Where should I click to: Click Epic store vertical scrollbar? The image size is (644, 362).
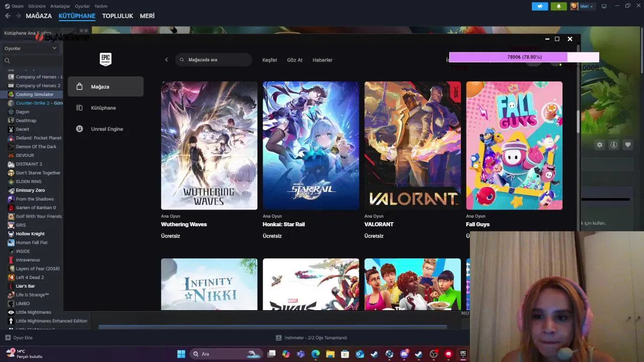click(x=578, y=122)
